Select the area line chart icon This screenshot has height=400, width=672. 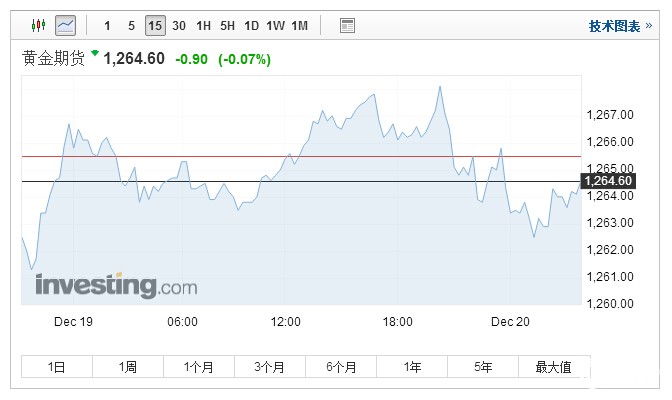pyautogui.click(x=65, y=25)
